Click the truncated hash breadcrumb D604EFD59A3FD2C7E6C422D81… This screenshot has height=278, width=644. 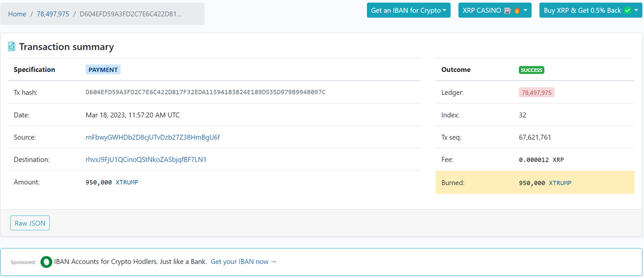130,14
